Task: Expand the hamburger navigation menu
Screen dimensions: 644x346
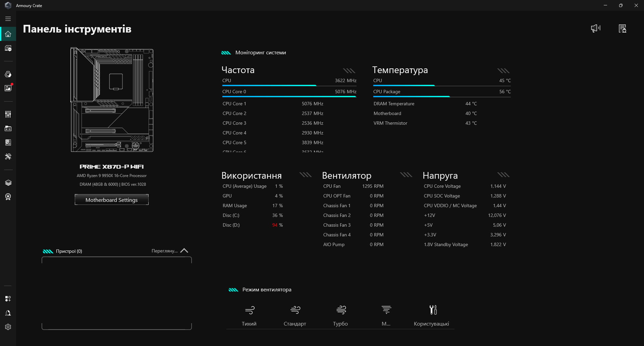Action: click(x=8, y=19)
